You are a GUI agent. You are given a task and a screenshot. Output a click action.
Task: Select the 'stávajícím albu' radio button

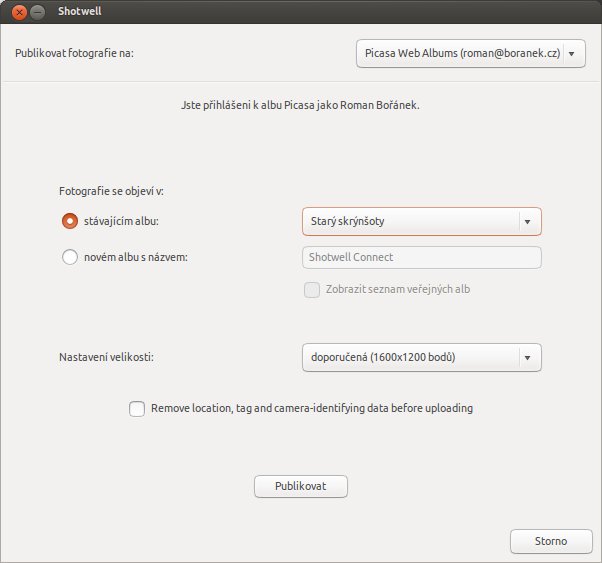(x=70, y=221)
